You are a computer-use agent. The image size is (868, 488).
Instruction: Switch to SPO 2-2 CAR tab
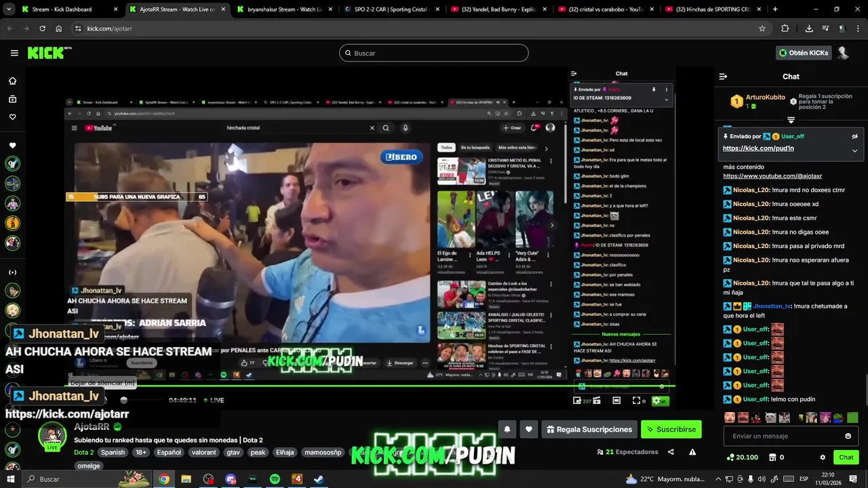[392, 9]
